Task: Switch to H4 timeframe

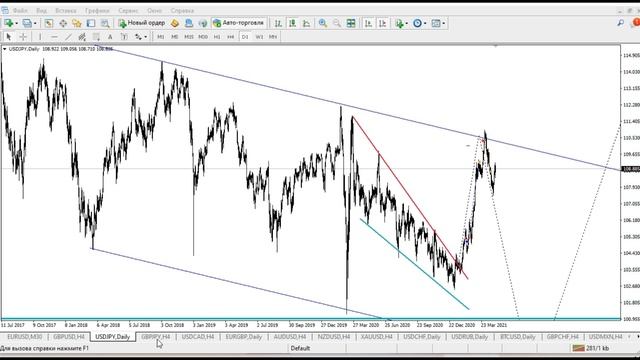Action: [231, 37]
